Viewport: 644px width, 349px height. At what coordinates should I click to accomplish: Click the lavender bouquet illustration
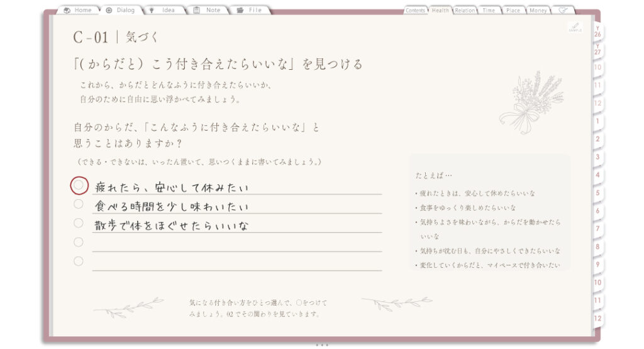pyautogui.click(x=531, y=102)
